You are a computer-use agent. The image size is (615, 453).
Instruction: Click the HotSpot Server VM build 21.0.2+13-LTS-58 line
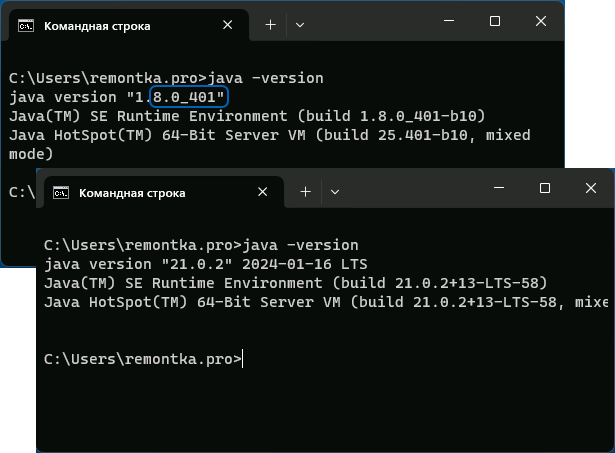[326, 302]
